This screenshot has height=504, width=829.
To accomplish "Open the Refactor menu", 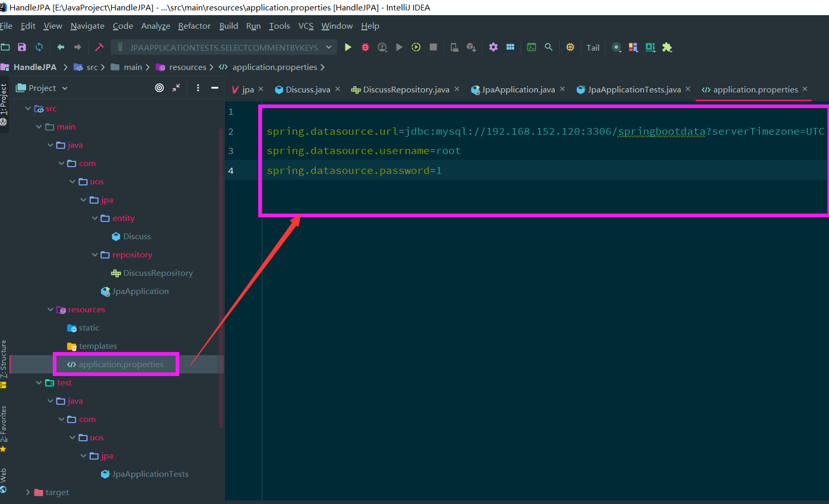I will 194,26.
